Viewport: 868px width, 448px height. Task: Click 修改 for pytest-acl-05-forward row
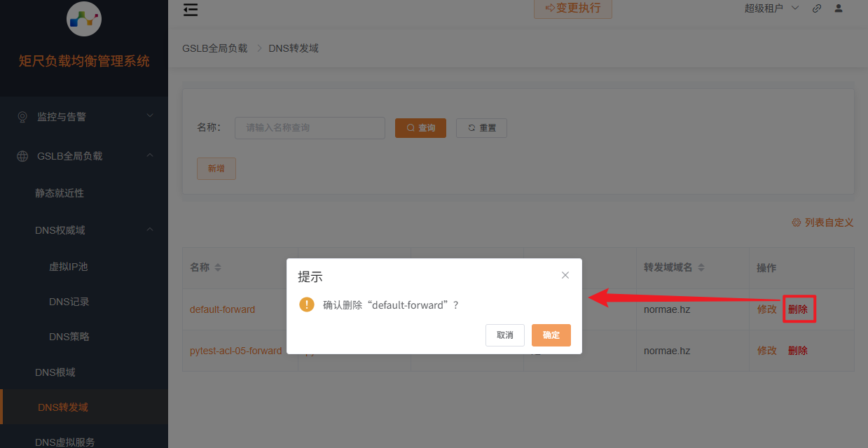(x=766, y=351)
